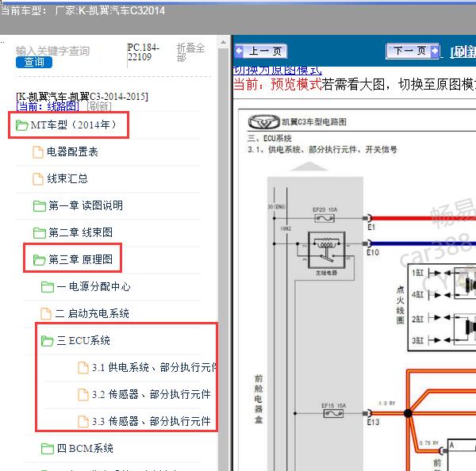Collapse 三 ECU系统 folder
The width and height of the screenshot is (476, 471).
(83, 340)
